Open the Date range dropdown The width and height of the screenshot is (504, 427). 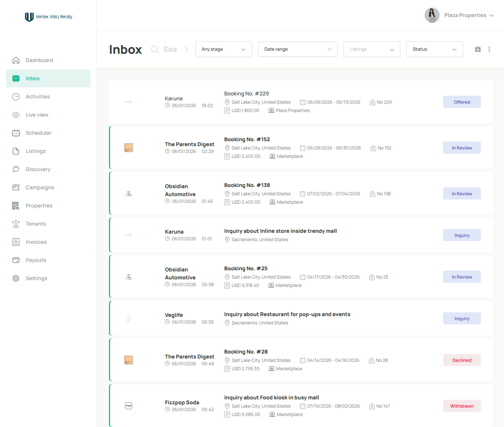(298, 49)
